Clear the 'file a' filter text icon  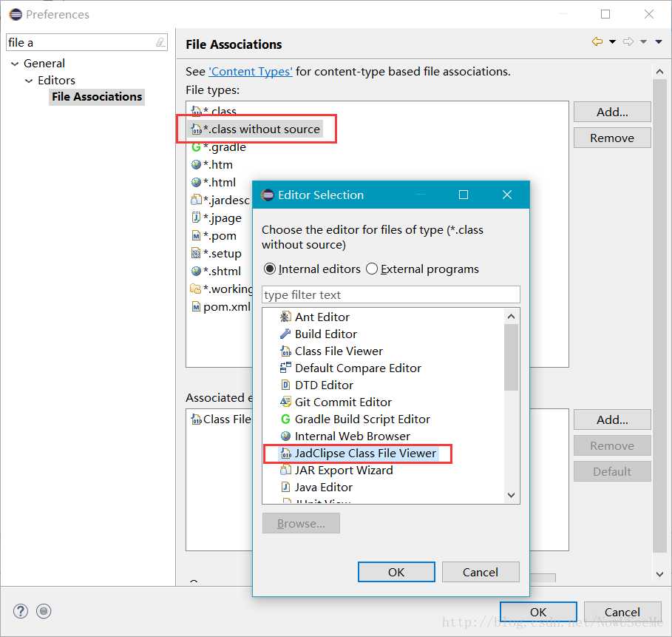click(160, 42)
